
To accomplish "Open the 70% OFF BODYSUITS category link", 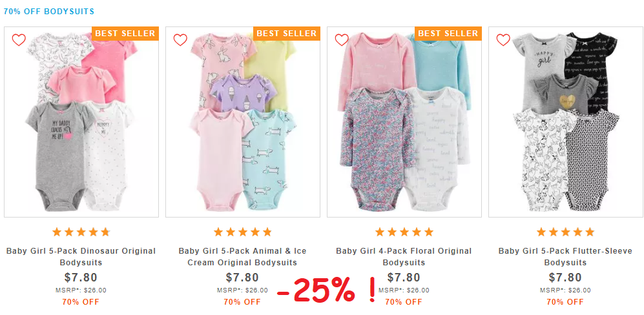I will (49, 12).
